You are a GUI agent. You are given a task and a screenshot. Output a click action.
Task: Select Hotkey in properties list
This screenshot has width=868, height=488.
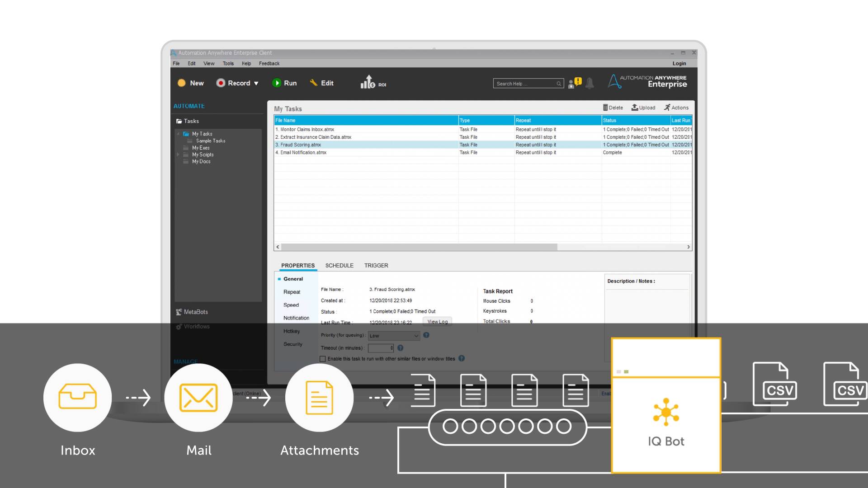point(292,331)
